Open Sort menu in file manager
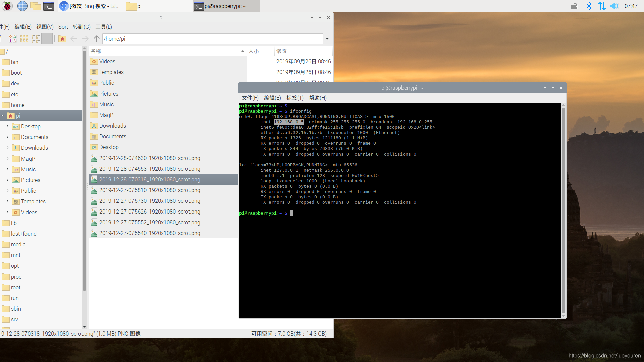Screen dimensions: 644x362 coord(63,27)
